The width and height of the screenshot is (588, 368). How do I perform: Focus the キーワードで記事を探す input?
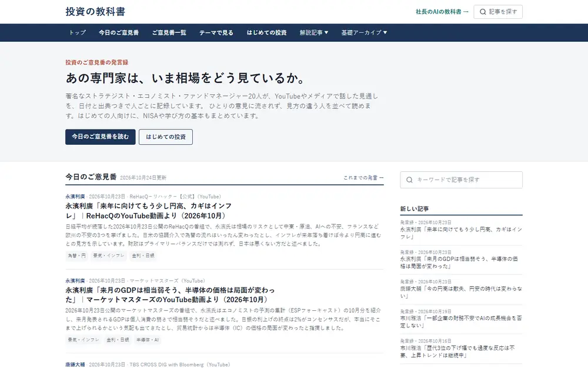pyautogui.click(x=461, y=180)
